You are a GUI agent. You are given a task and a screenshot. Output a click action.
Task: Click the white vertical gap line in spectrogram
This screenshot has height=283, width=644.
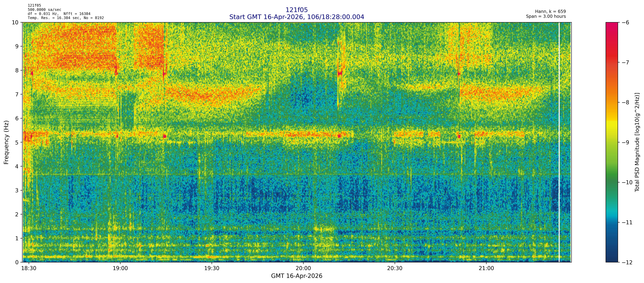point(559,142)
